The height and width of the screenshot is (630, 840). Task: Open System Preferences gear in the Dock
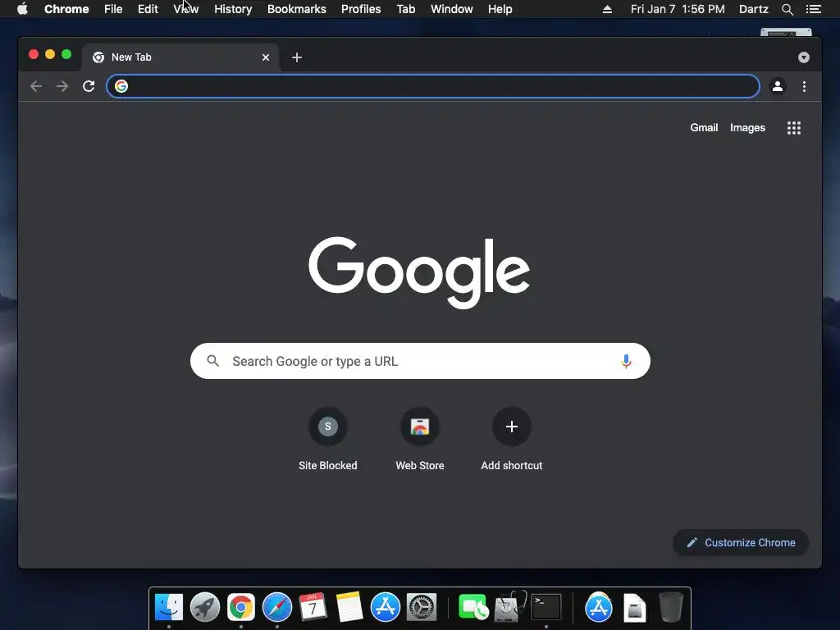click(422, 608)
